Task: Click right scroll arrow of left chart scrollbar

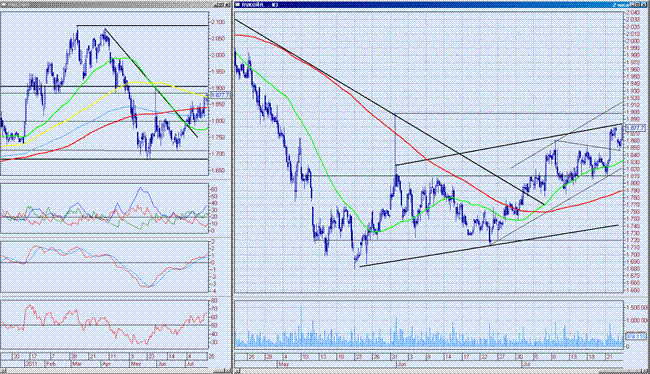Action: (x=228, y=371)
